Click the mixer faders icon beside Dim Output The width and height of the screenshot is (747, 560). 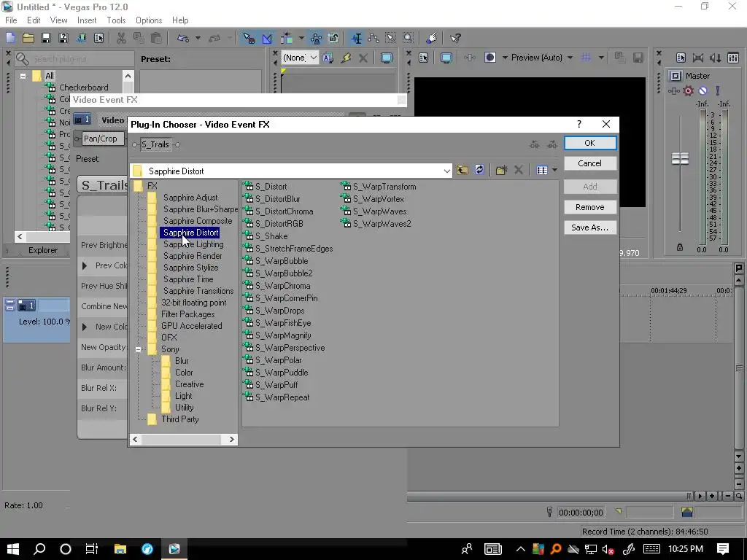pyautogui.click(x=732, y=58)
